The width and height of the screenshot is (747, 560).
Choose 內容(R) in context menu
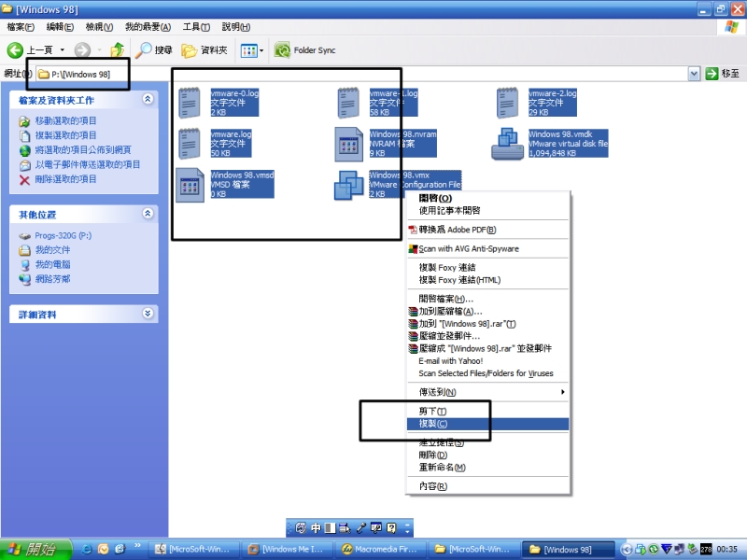[x=487, y=486]
